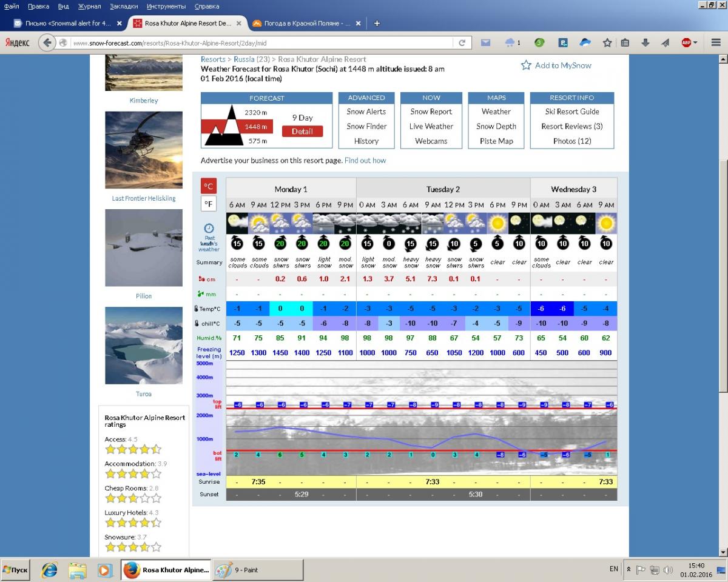Open the Файл menu
728x582 pixels.
pyautogui.click(x=12, y=6)
